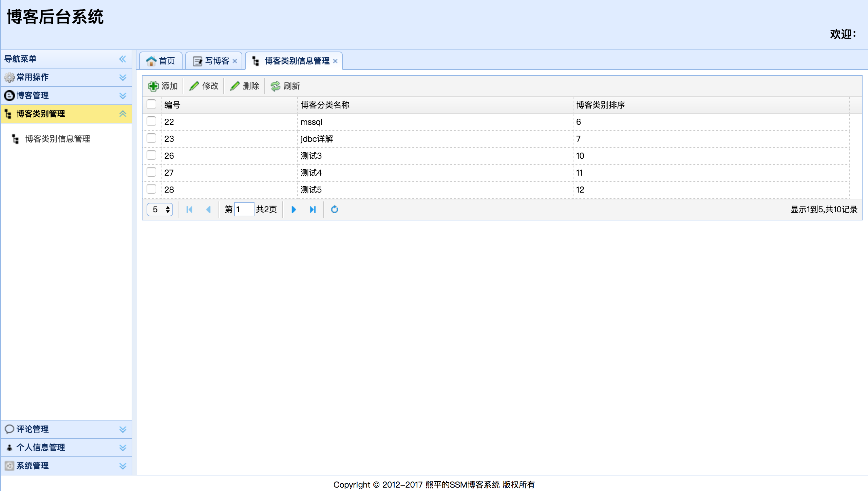Click the green plus Add icon
The image size is (868, 491).
(x=153, y=86)
